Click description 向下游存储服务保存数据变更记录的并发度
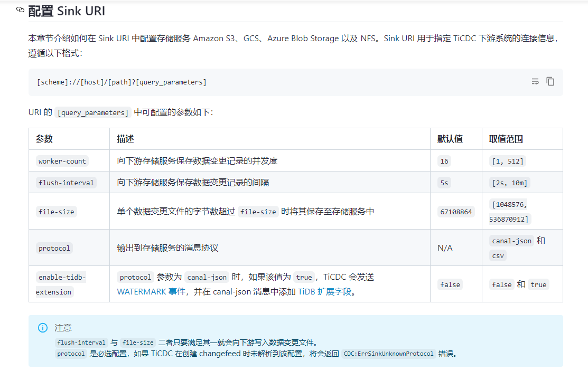The height and width of the screenshot is (371, 588). 197,161
